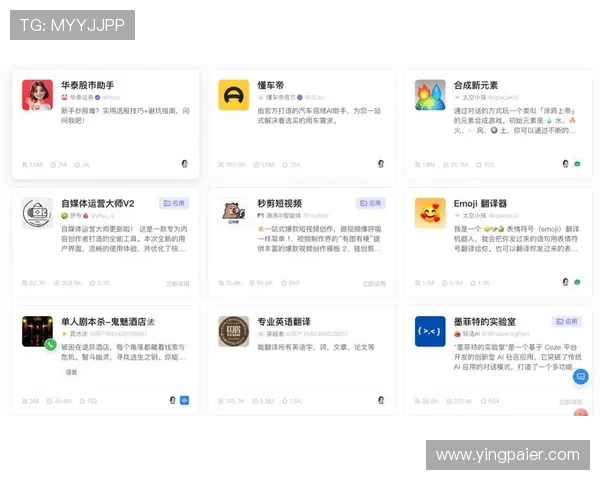The height and width of the screenshot is (480, 600).
Task: Open the 合成新元素 title
Action: 476,85
